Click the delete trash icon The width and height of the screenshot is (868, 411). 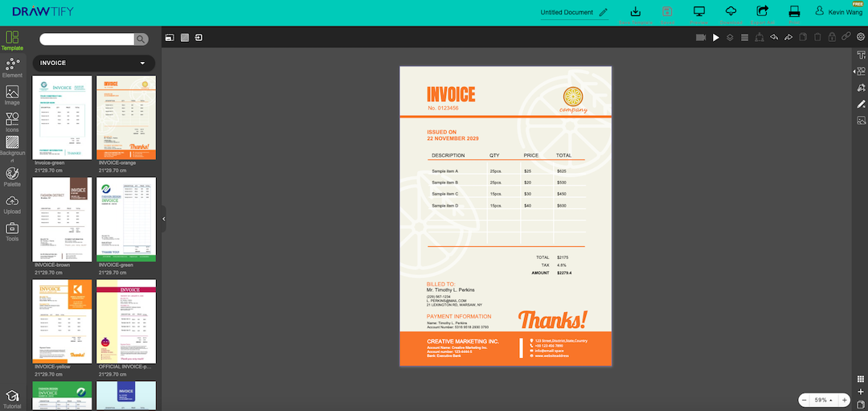(817, 37)
